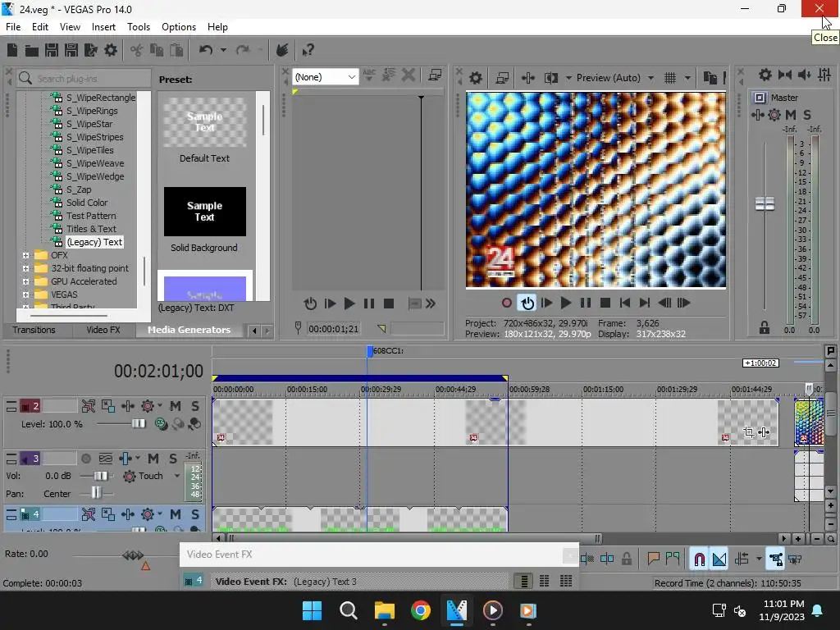The width and height of the screenshot is (840, 630).
Task: Expand the VEGAS plug-in folder
Action: 25,294
